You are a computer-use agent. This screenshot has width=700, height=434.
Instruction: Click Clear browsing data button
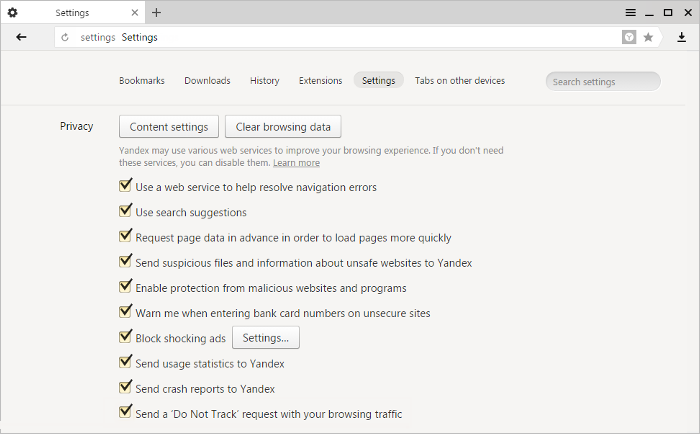[283, 127]
